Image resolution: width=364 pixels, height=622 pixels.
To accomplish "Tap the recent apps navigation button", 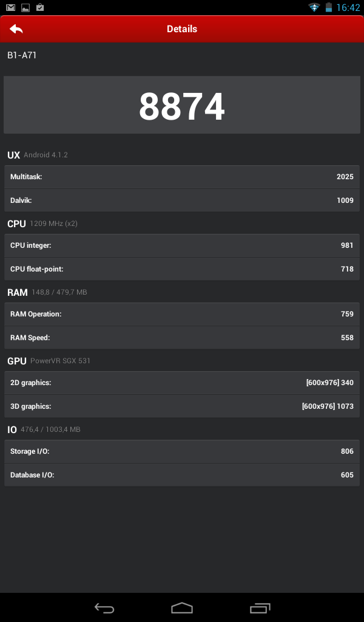I will 260,608.
